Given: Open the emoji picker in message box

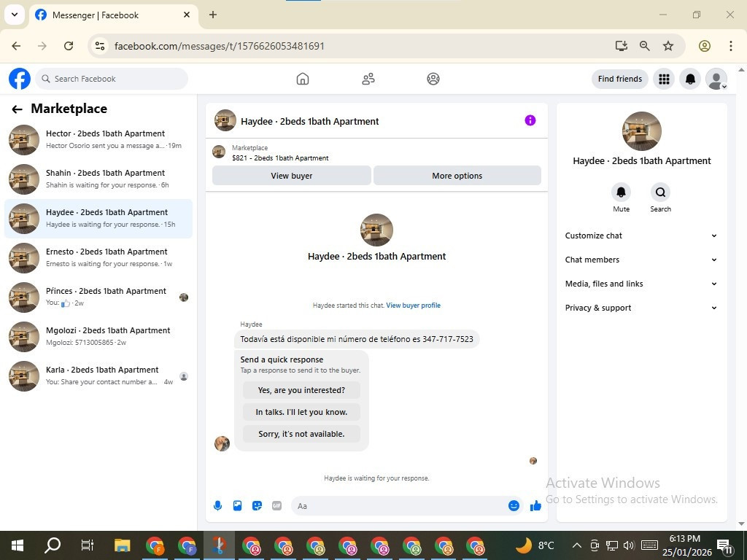Looking at the screenshot, I should 514,506.
